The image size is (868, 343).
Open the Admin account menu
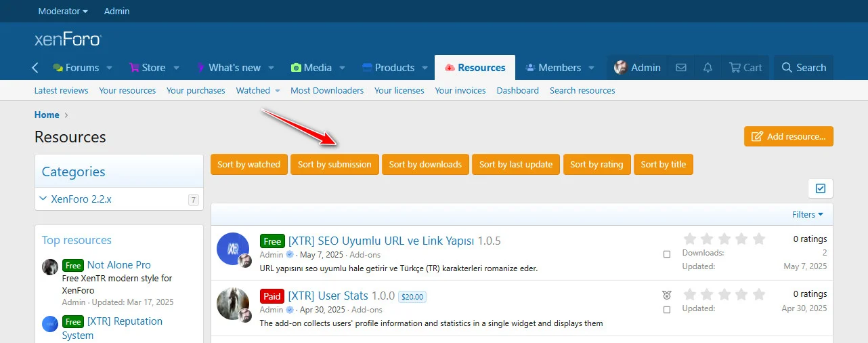coord(637,68)
